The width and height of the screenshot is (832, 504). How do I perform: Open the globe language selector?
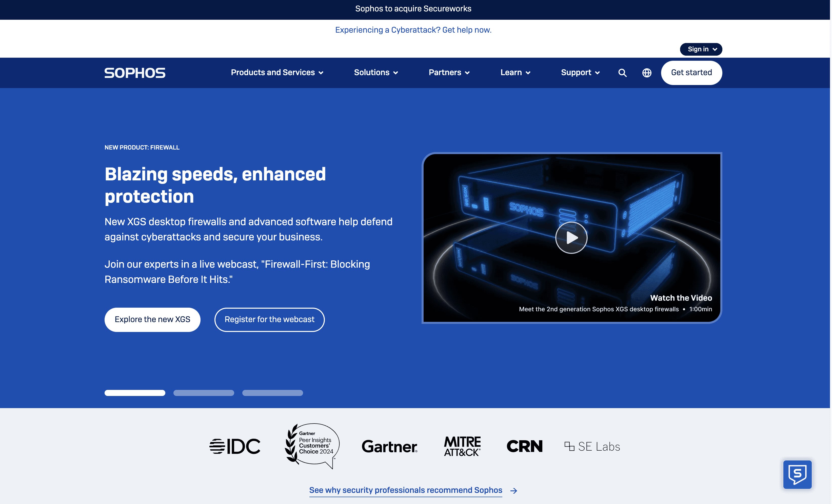tap(647, 73)
